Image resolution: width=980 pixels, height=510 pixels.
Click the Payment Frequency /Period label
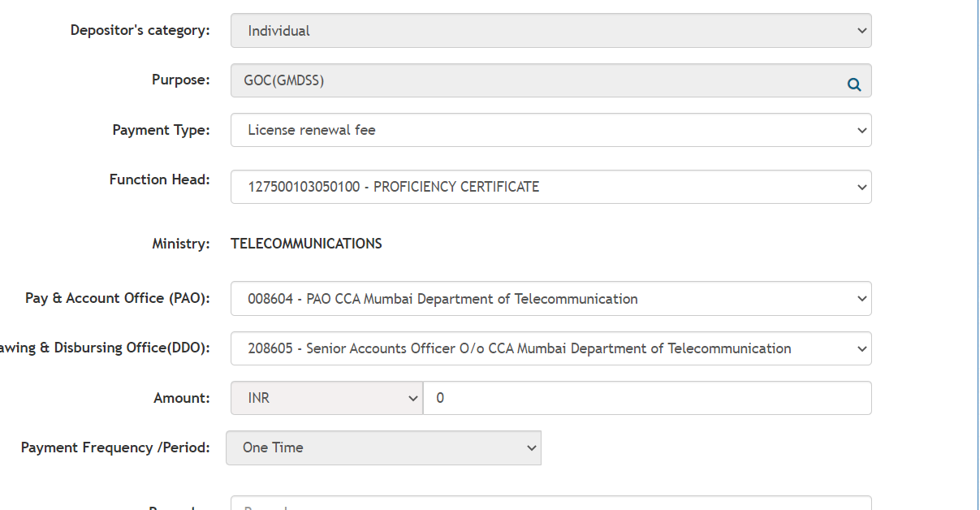click(115, 447)
